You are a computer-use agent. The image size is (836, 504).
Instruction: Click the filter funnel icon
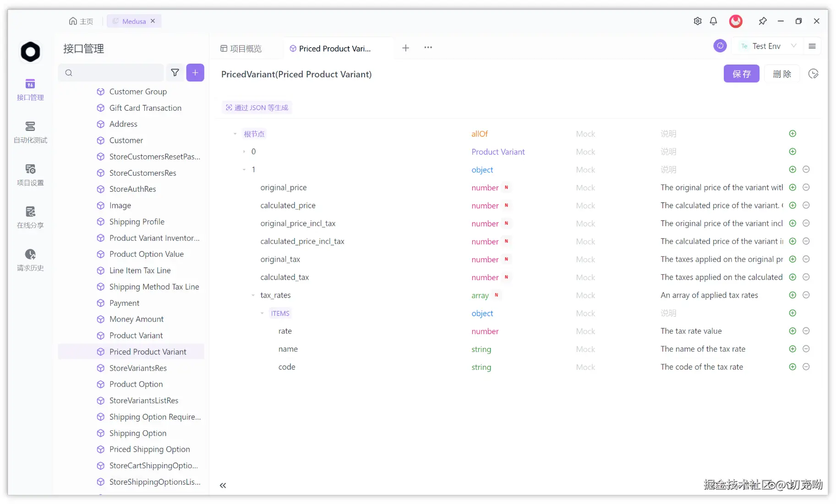[x=175, y=72]
